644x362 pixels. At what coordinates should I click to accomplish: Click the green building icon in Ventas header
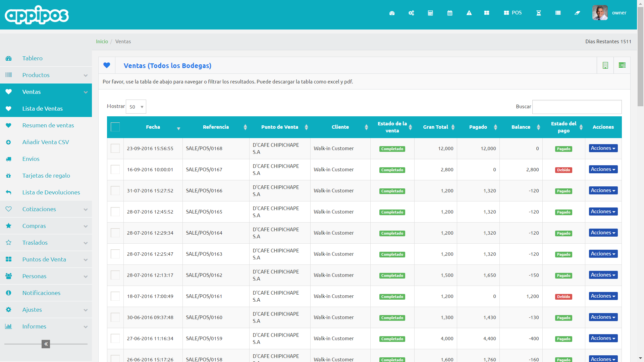605,65
